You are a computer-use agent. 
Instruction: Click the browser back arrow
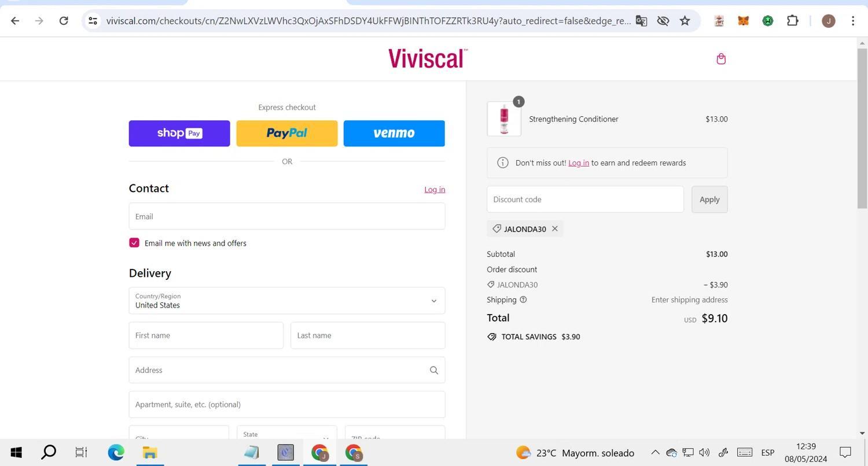[15, 21]
